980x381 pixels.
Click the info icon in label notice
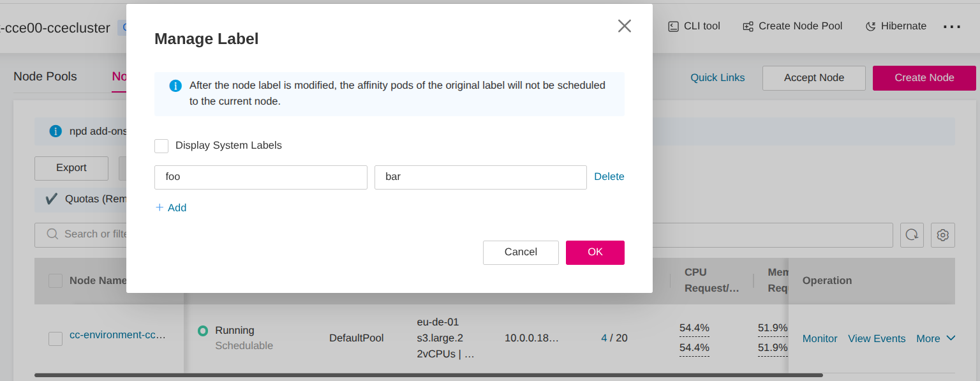click(x=175, y=86)
